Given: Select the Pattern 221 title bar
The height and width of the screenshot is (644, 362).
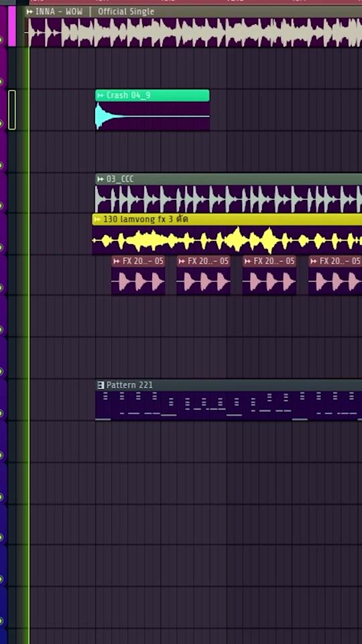Looking at the screenshot, I should (229, 385).
